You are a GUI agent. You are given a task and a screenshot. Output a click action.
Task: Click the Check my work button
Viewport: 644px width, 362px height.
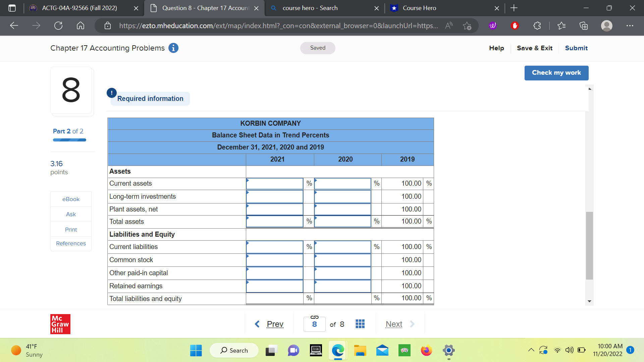click(556, 73)
